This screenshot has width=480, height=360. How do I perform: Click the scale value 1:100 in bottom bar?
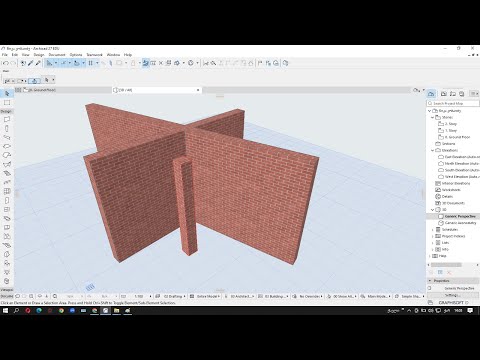(x=138, y=296)
